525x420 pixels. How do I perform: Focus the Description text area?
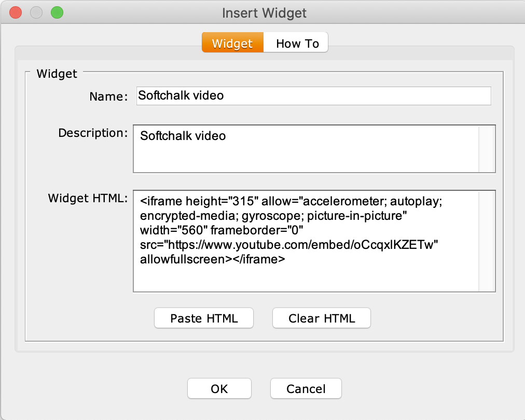tap(306, 149)
